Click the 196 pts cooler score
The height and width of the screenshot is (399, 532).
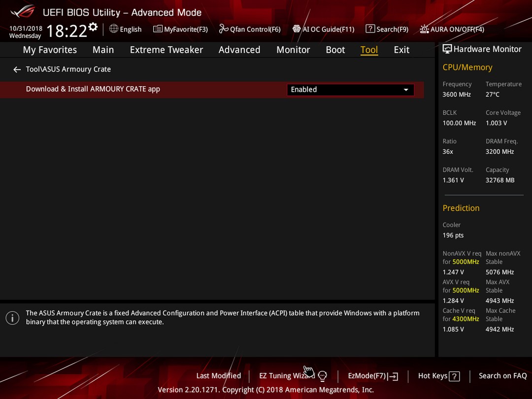coord(453,235)
